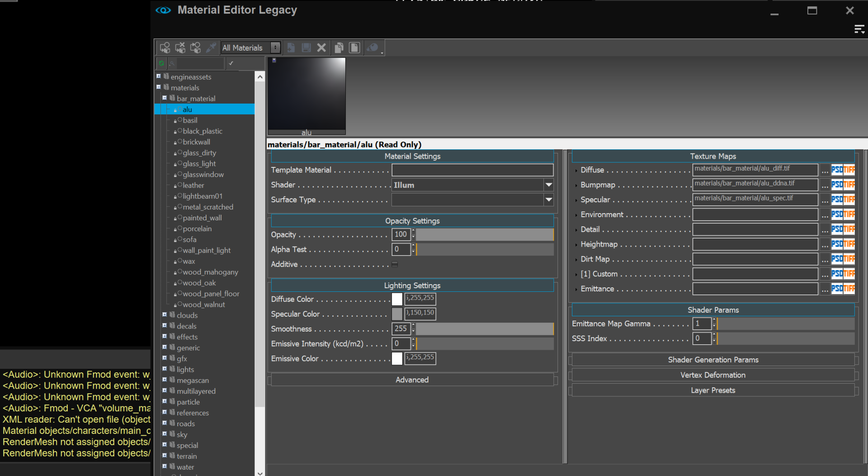Click Reset Material on Selection icon
Image resolution: width=868 pixels, height=476 pixels.
[x=180, y=48]
